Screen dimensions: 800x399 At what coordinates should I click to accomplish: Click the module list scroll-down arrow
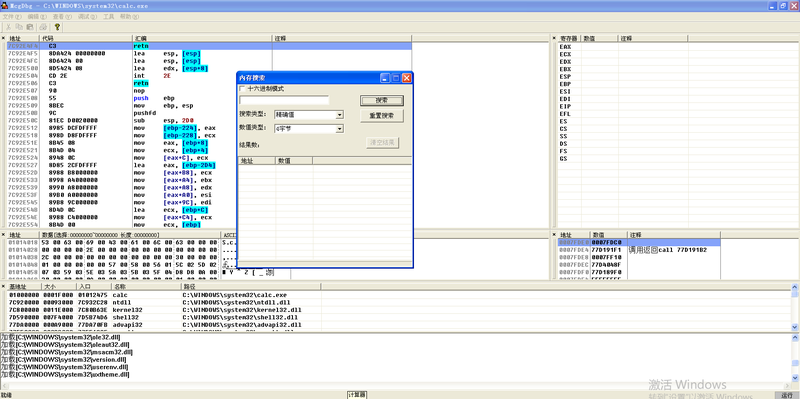pyautogui.click(x=795, y=327)
